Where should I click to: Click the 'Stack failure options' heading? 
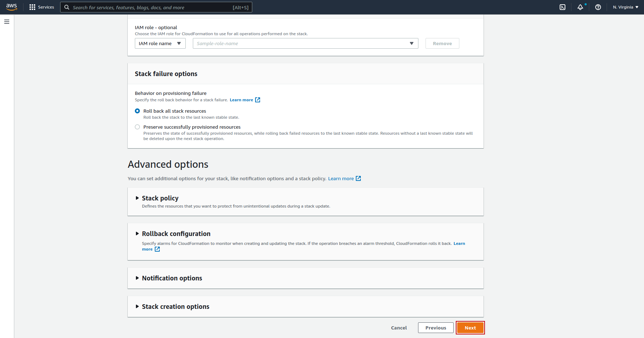point(166,74)
